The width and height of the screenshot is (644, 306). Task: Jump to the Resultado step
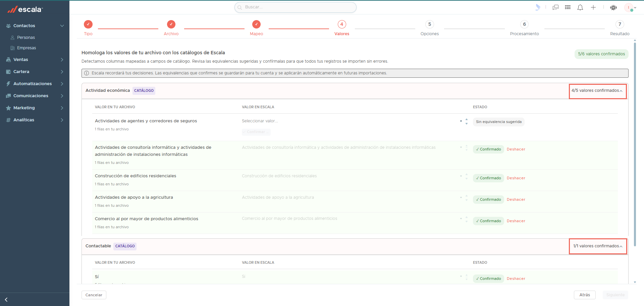tap(620, 28)
